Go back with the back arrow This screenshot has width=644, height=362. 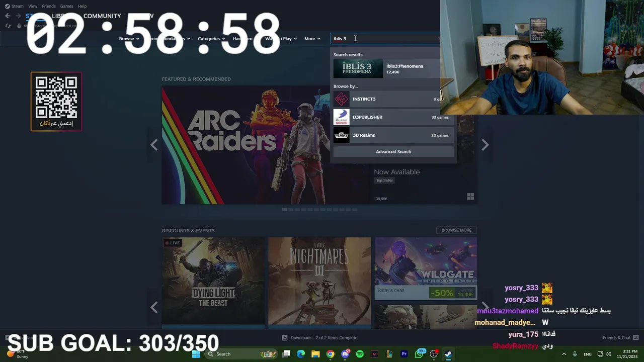pos(8,16)
